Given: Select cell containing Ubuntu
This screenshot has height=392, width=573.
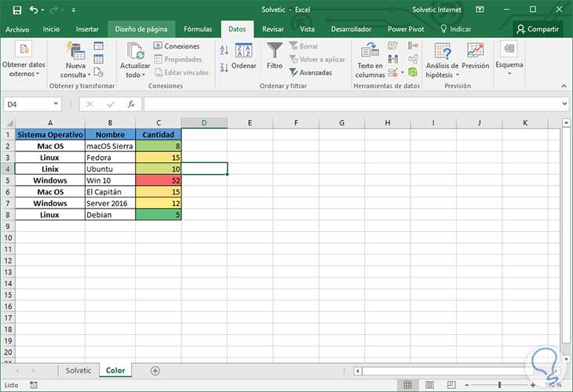Looking at the screenshot, I should (110, 169).
